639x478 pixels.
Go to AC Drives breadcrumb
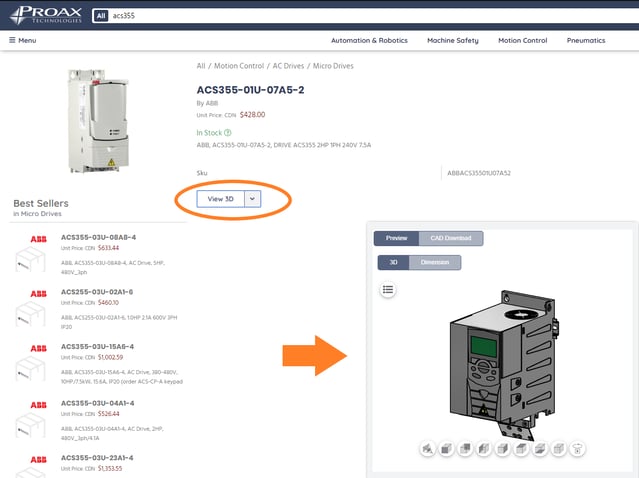288,66
